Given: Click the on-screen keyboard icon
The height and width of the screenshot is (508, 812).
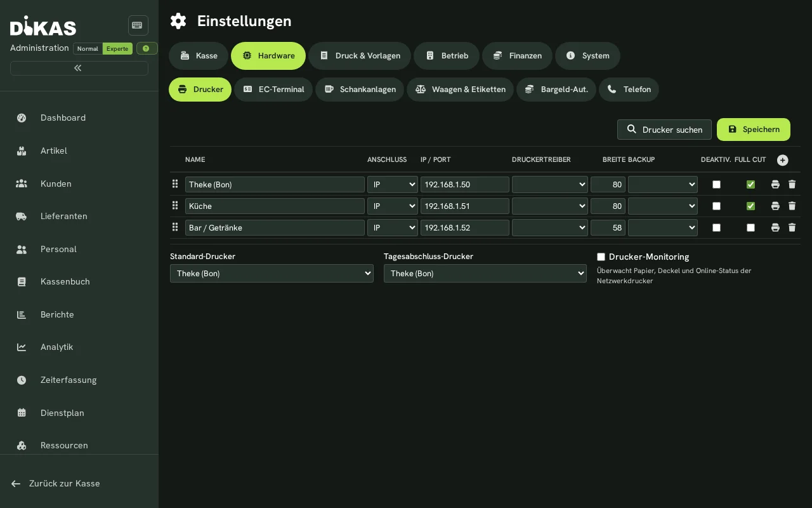Looking at the screenshot, I should (138, 25).
